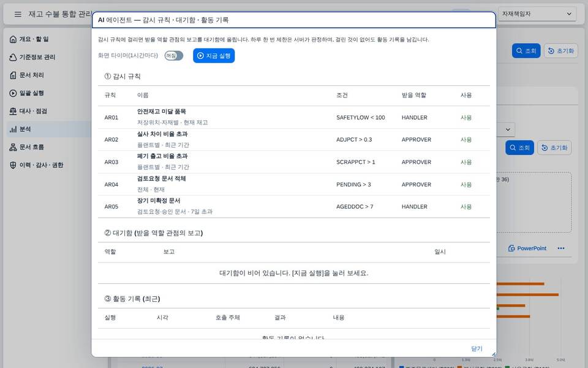Screen dimensions: 588x368
Task: Toggle 사용 status for rule AR04
Action: pos(466,185)
